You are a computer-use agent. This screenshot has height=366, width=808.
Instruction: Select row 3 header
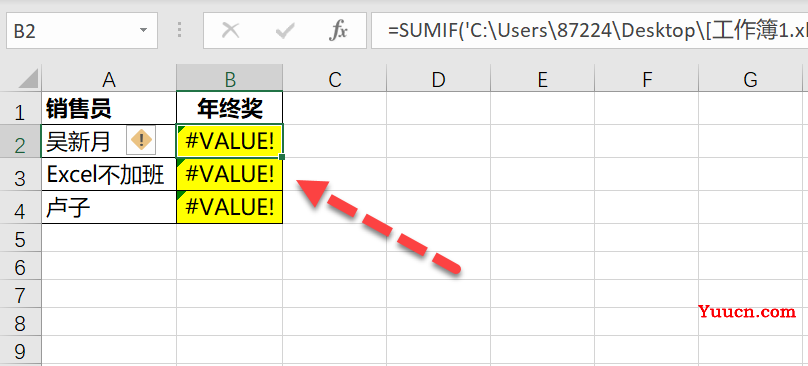point(21,174)
